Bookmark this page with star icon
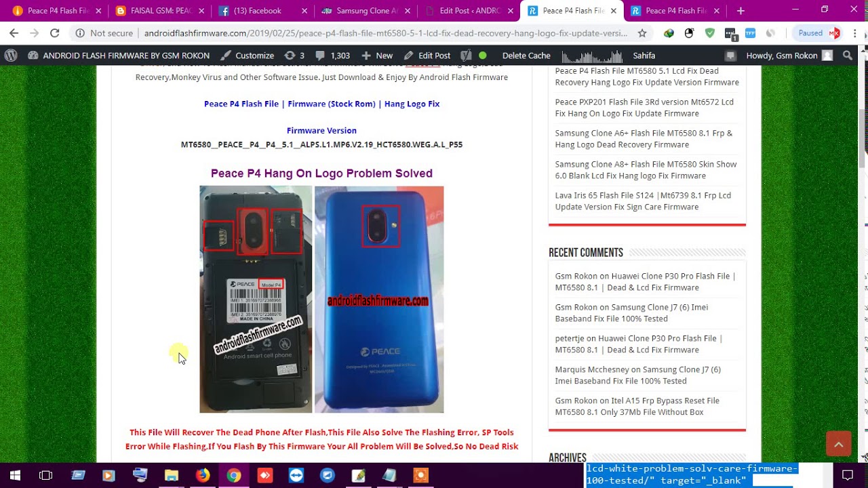The width and height of the screenshot is (868, 488). 642,33
